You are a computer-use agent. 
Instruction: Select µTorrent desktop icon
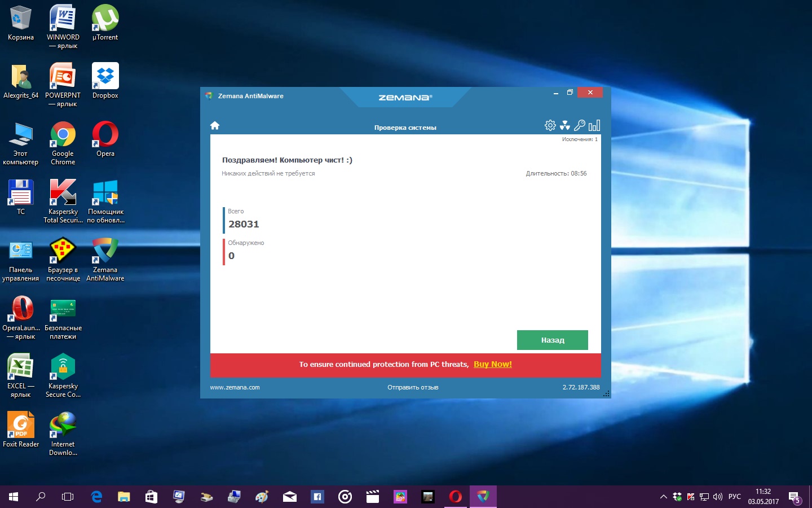(105, 23)
